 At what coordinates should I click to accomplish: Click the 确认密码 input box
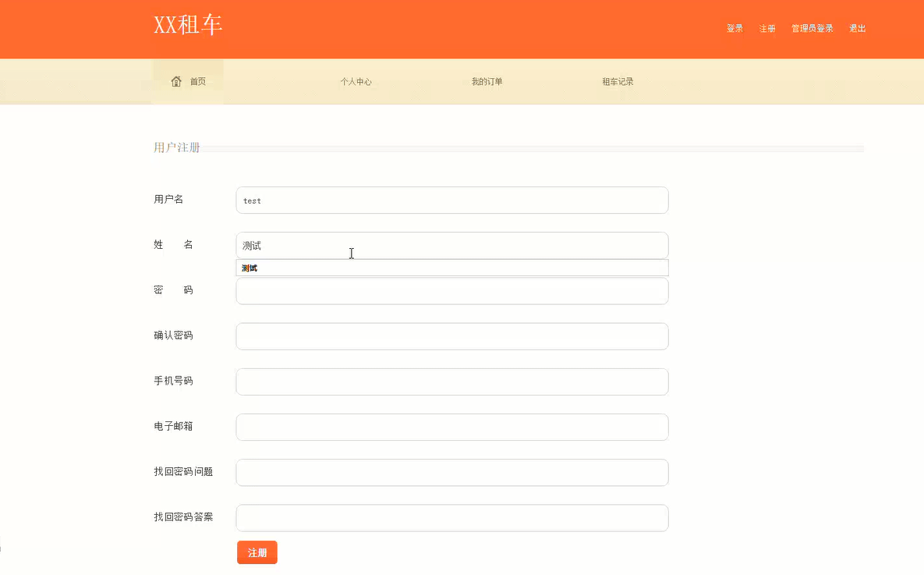[x=451, y=336]
